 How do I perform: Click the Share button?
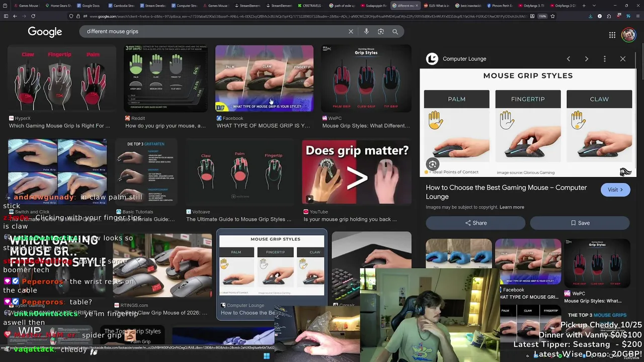(x=475, y=223)
